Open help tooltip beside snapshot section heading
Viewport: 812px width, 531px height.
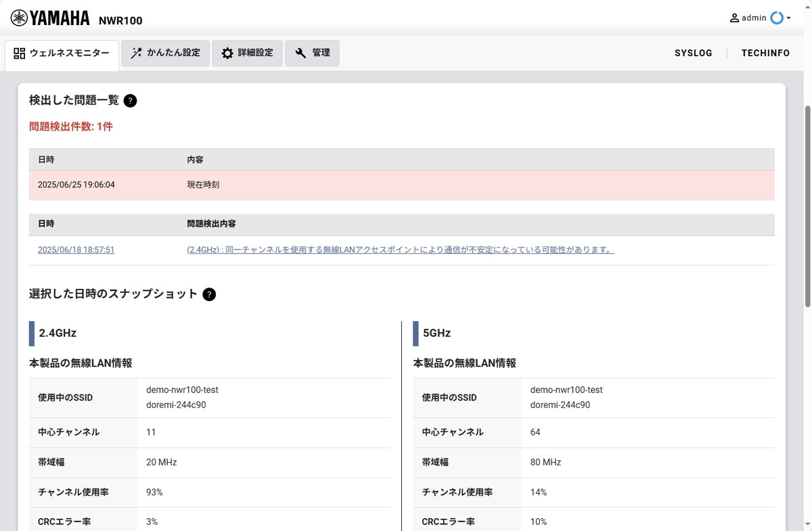209,294
